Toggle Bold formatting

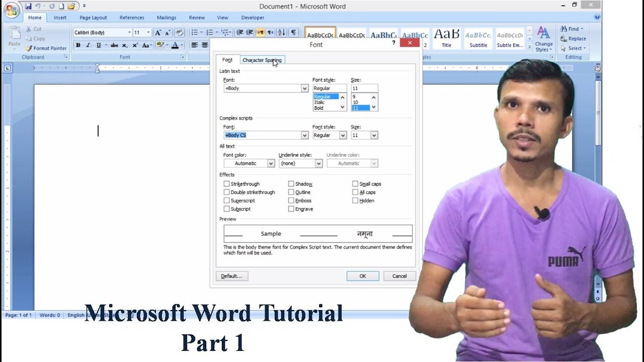point(78,45)
